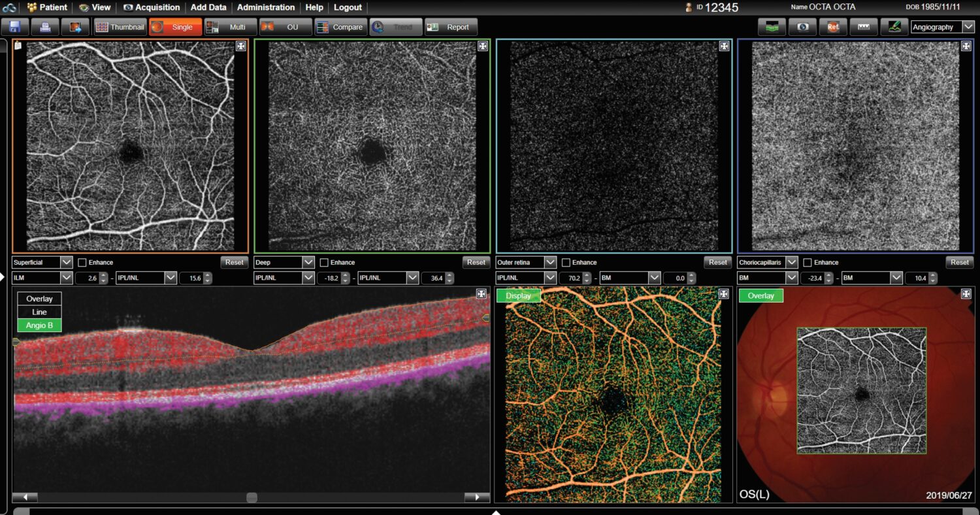Viewport: 980px width, 515px height.
Task: Open the Acquisition menu
Action: tap(152, 7)
